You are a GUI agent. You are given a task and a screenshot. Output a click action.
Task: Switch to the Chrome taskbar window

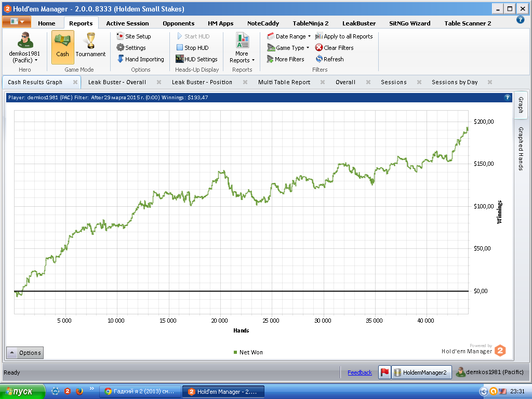pyautogui.click(x=140, y=392)
